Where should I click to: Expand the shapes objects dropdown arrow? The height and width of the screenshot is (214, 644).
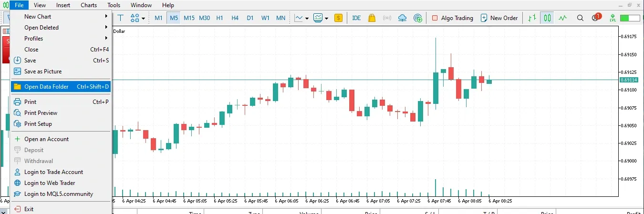143,19
